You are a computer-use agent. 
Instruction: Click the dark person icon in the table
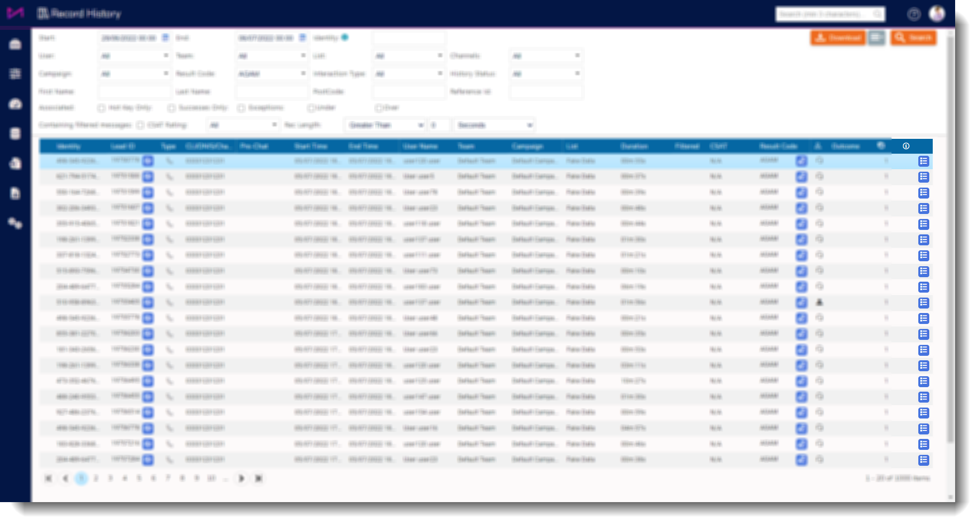point(819,302)
